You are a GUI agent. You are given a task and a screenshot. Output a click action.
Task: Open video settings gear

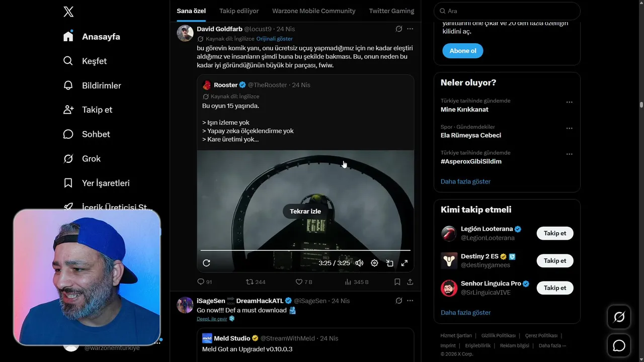point(374,263)
